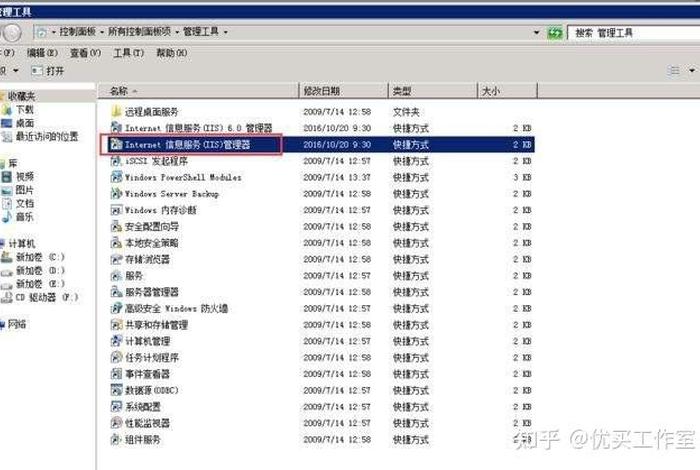This screenshot has height=470, width=700.
Task: Click the Internet 信息服务(IIS)管理器 icon
Action: (x=116, y=144)
